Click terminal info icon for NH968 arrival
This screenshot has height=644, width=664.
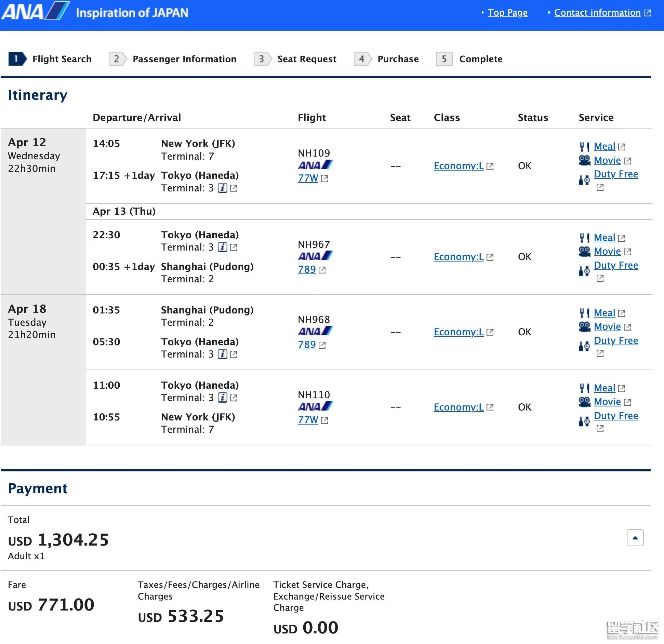pos(223,354)
